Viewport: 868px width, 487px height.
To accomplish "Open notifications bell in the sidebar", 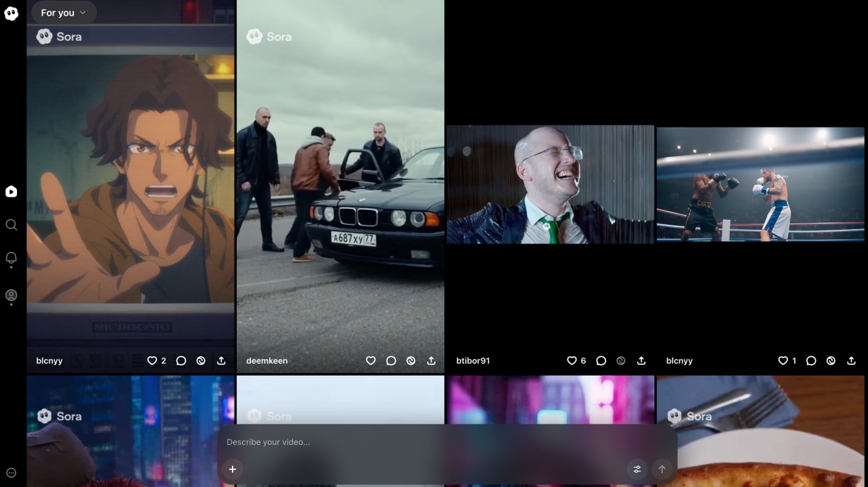I will (11, 258).
